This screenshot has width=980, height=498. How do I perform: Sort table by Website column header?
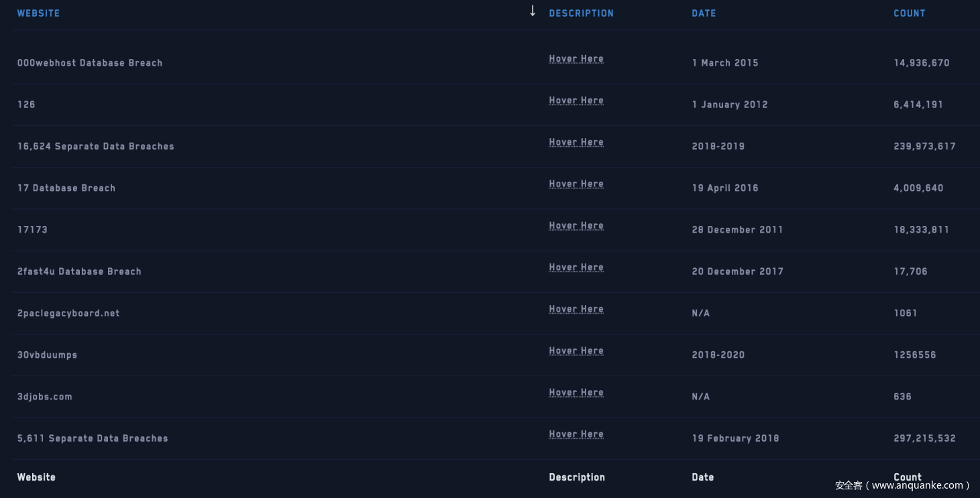point(38,13)
